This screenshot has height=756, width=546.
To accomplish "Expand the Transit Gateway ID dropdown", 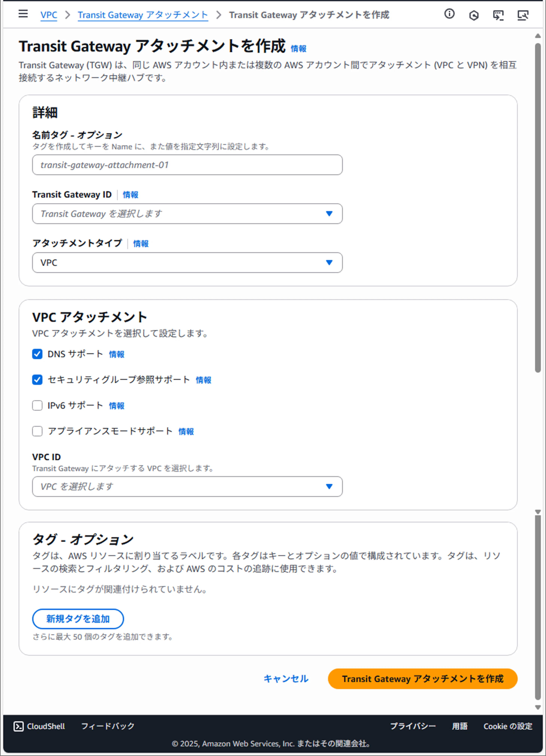I will click(187, 214).
